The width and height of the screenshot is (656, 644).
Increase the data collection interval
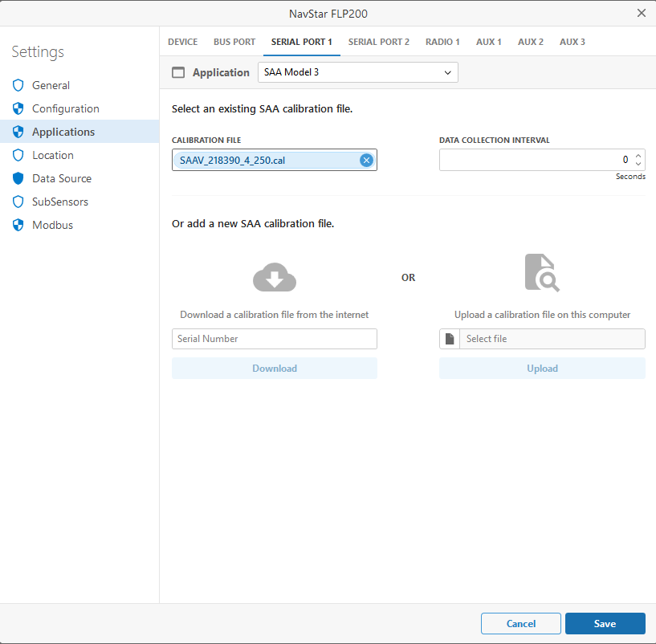pyautogui.click(x=638, y=156)
